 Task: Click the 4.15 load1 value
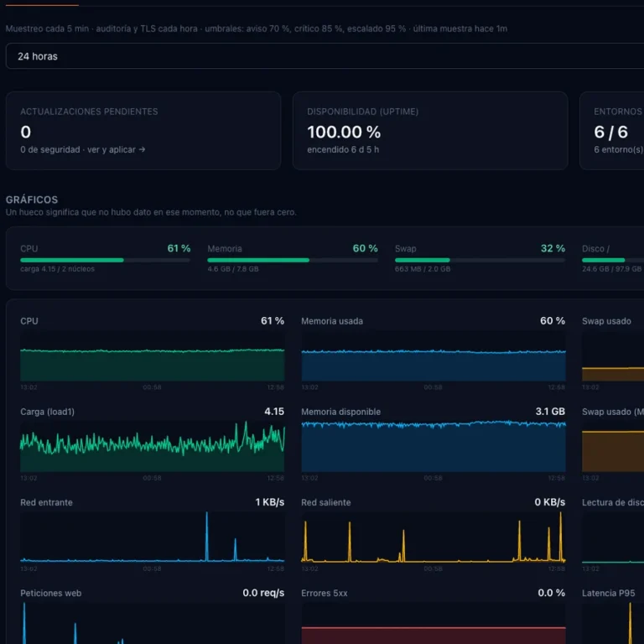coord(274,412)
